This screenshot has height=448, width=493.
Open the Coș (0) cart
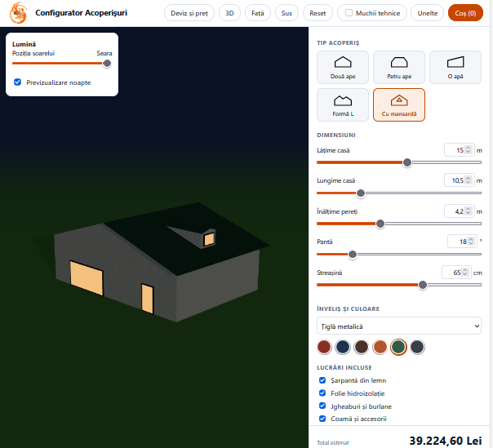[x=465, y=13]
